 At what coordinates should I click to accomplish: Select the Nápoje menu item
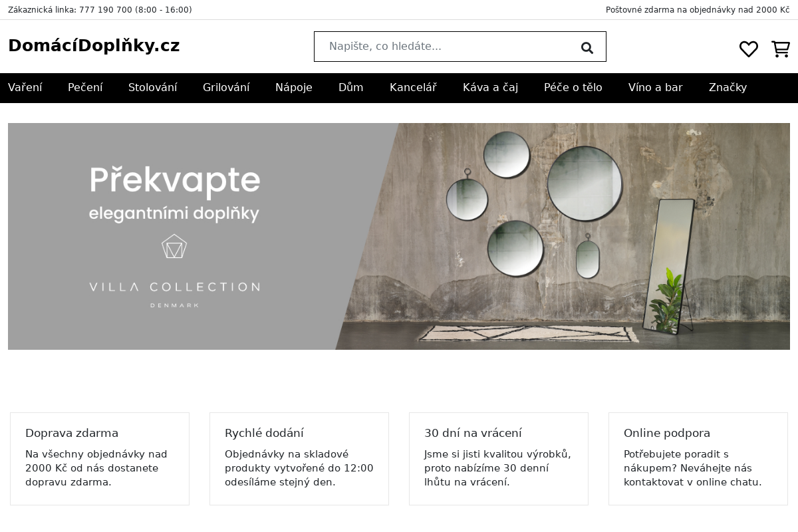[x=294, y=88]
